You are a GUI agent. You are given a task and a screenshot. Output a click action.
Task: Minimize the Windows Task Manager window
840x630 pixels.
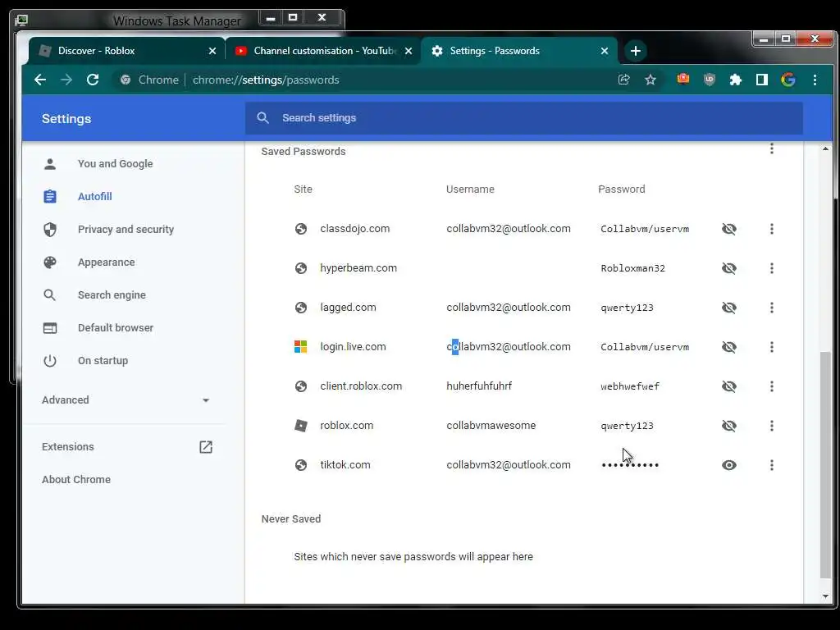(x=271, y=18)
